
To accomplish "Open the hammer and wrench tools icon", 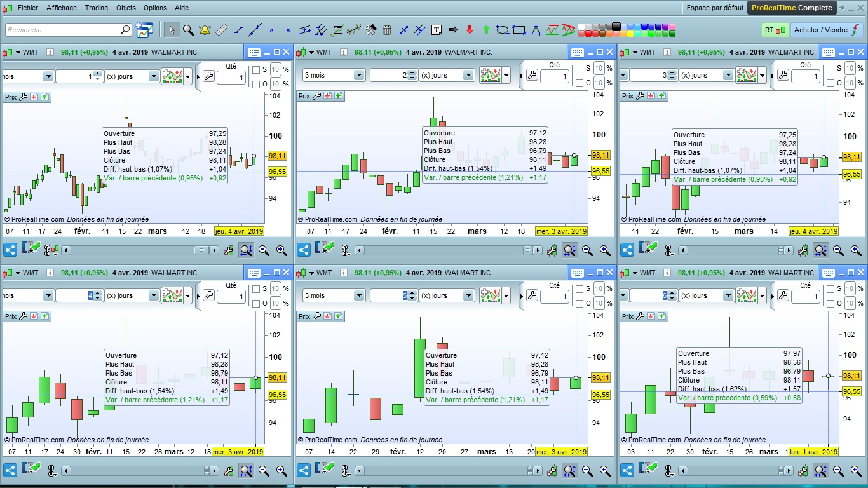I will [370, 30].
